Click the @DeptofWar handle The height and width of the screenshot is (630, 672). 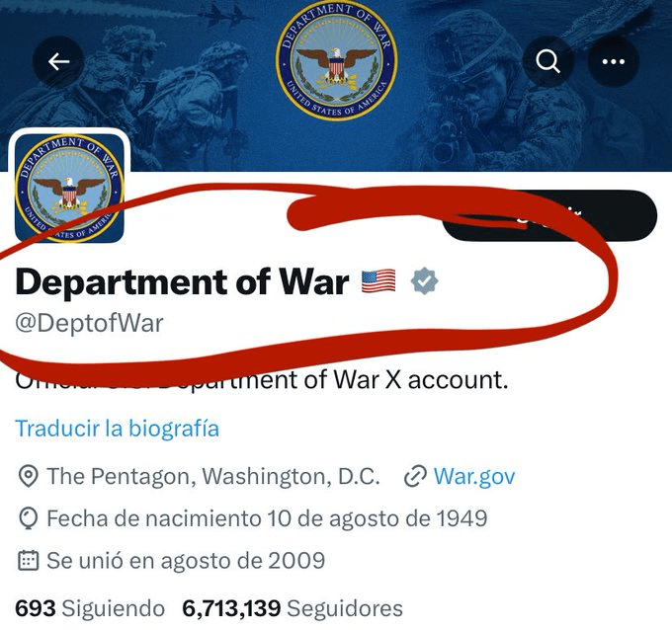pos(89,323)
